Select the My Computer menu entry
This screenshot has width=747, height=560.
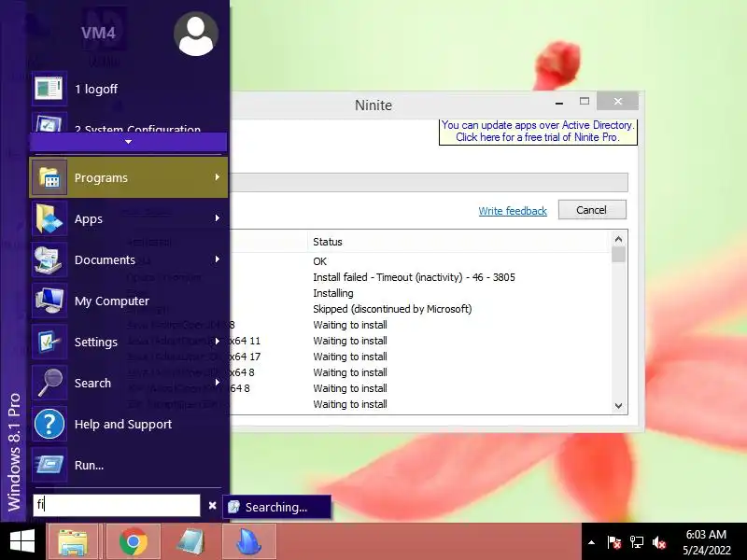coord(128,301)
